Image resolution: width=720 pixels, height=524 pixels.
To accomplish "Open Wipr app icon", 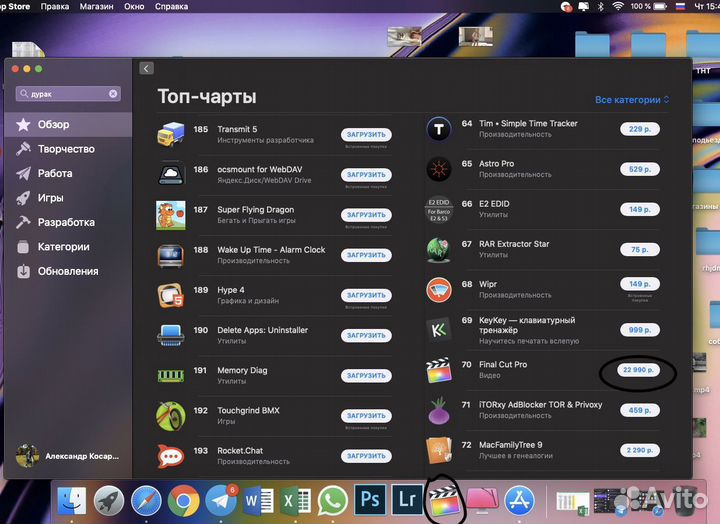I will [x=439, y=290].
